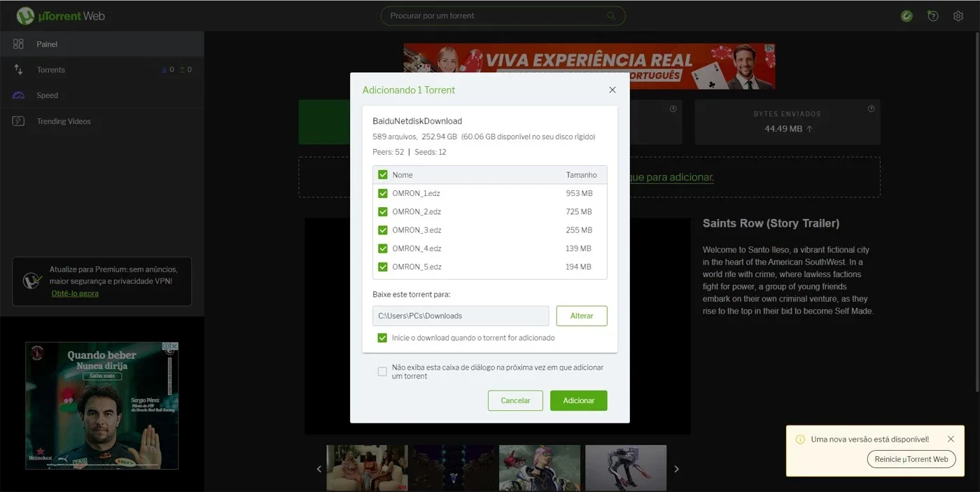Click the OMRON_3.edz file name
This screenshot has height=492, width=980.
416,230
